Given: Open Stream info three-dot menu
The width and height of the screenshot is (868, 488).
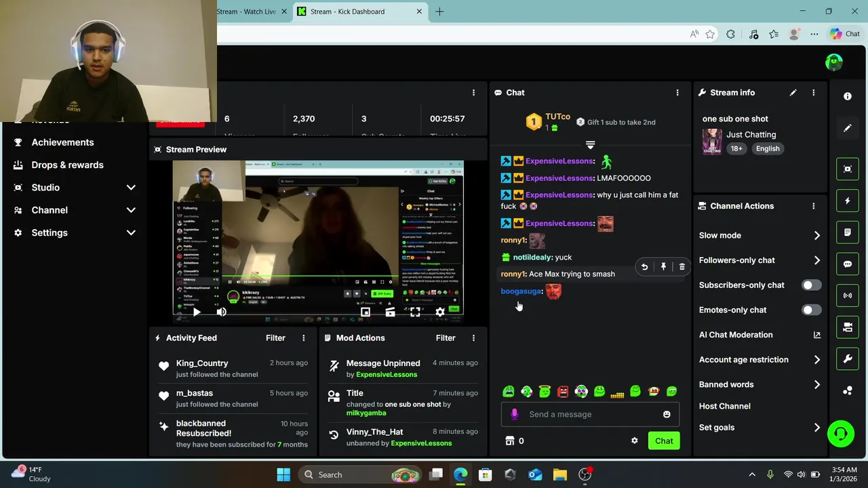Looking at the screenshot, I should click(813, 93).
